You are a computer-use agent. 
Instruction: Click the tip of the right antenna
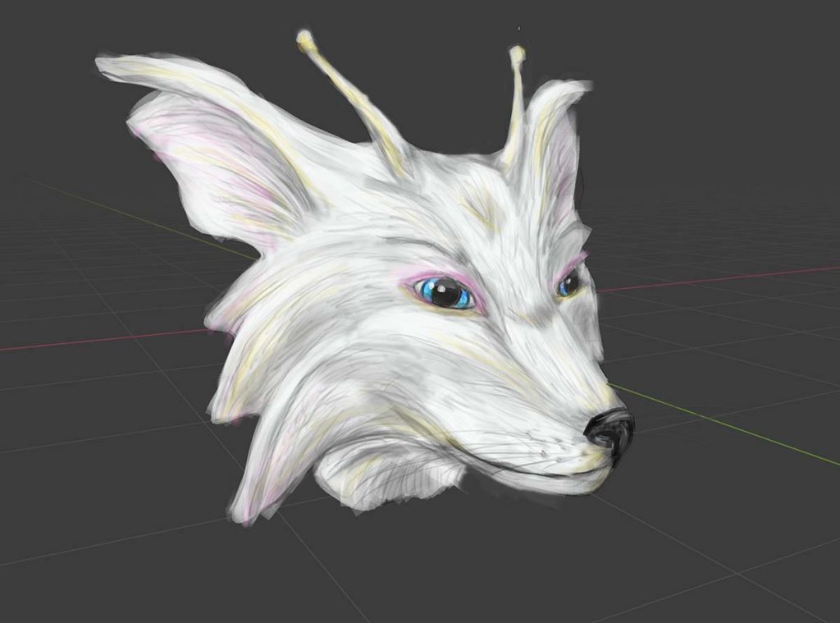coord(517,54)
